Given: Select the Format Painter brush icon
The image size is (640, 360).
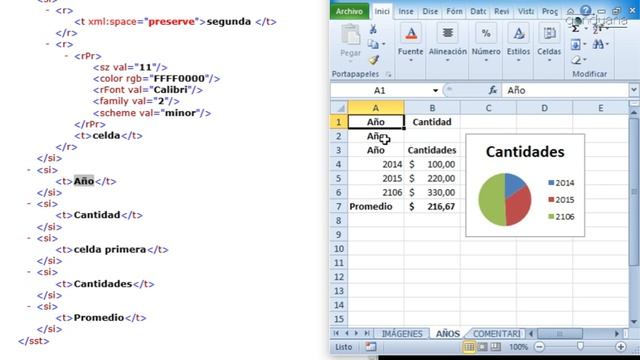Looking at the screenshot, I should (373, 60).
